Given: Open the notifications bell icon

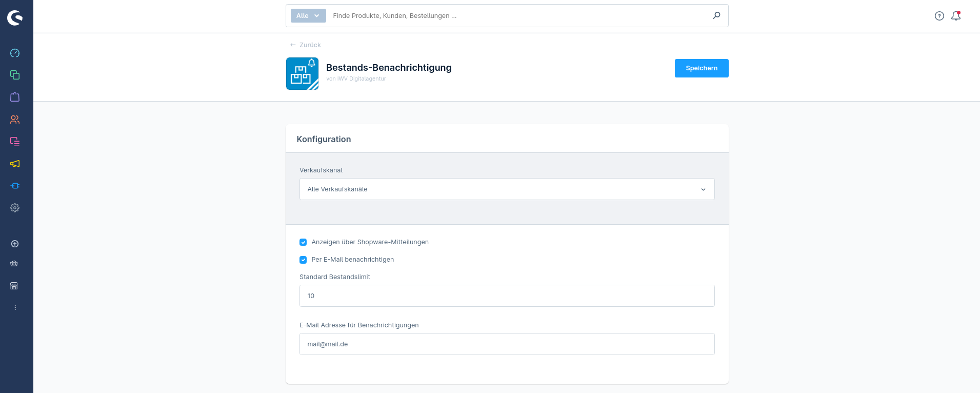Looking at the screenshot, I should (956, 16).
